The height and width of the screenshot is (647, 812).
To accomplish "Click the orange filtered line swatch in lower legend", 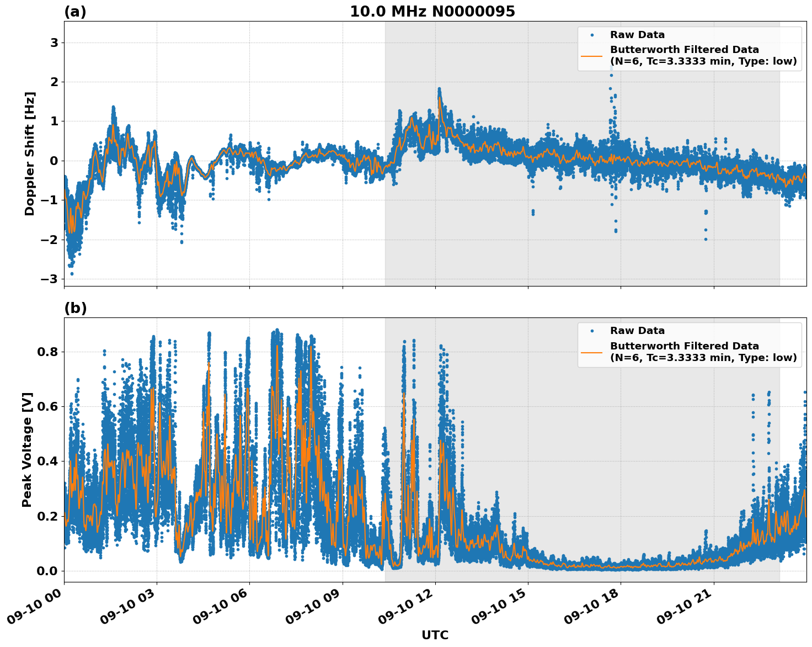I will (592, 353).
